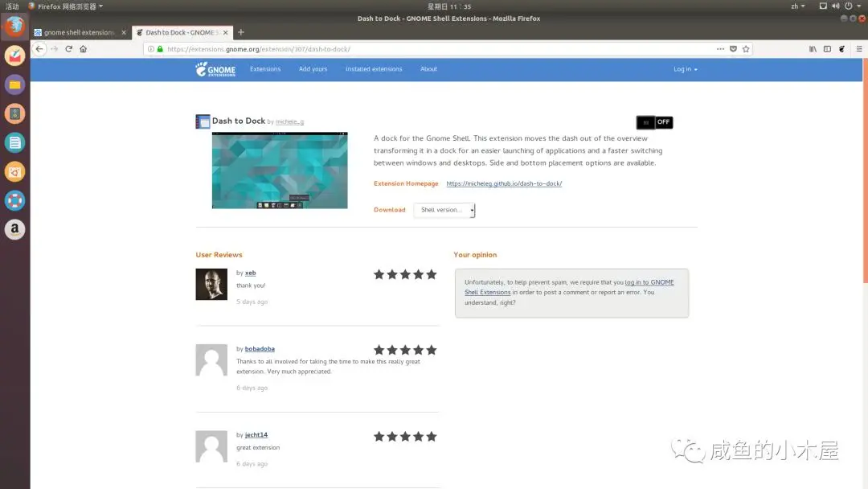Open system power status menu
The height and width of the screenshot is (489, 868).
point(854,6)
